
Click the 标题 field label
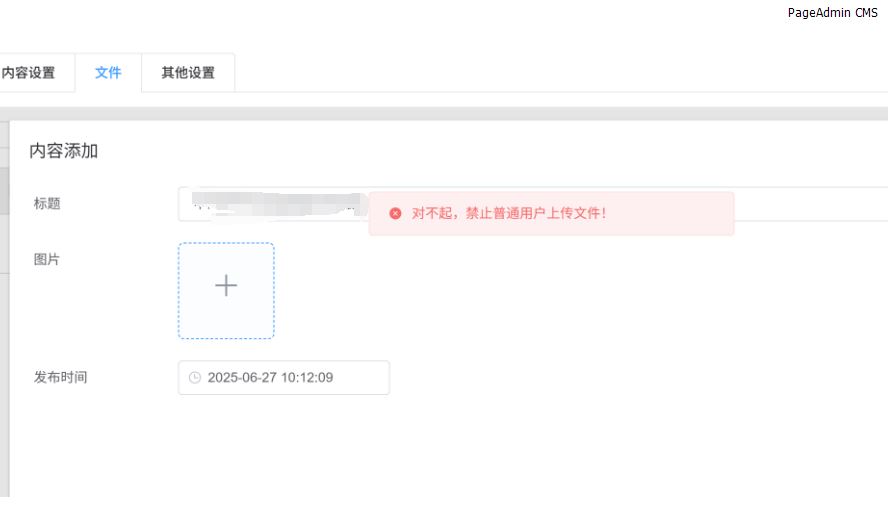pos(47,203)
